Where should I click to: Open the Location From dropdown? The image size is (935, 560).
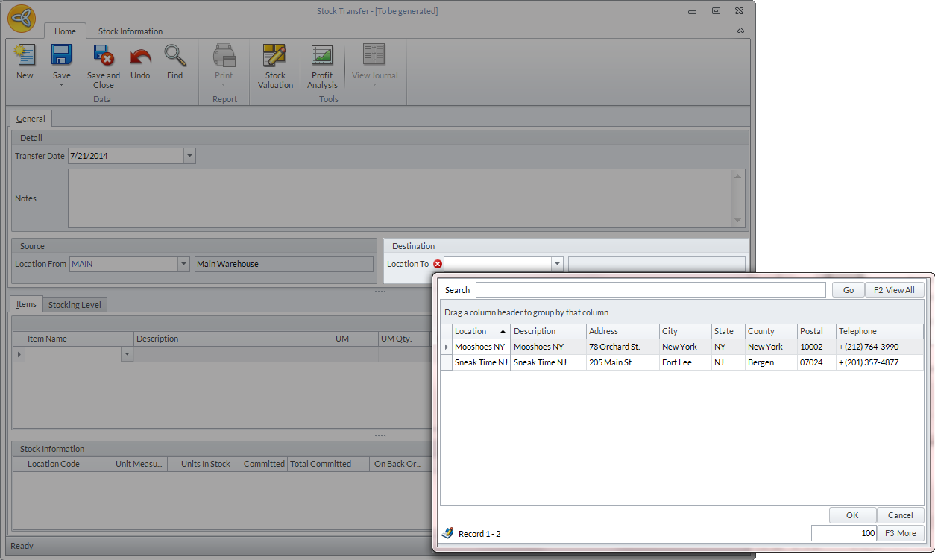click(x=183, y=264)
